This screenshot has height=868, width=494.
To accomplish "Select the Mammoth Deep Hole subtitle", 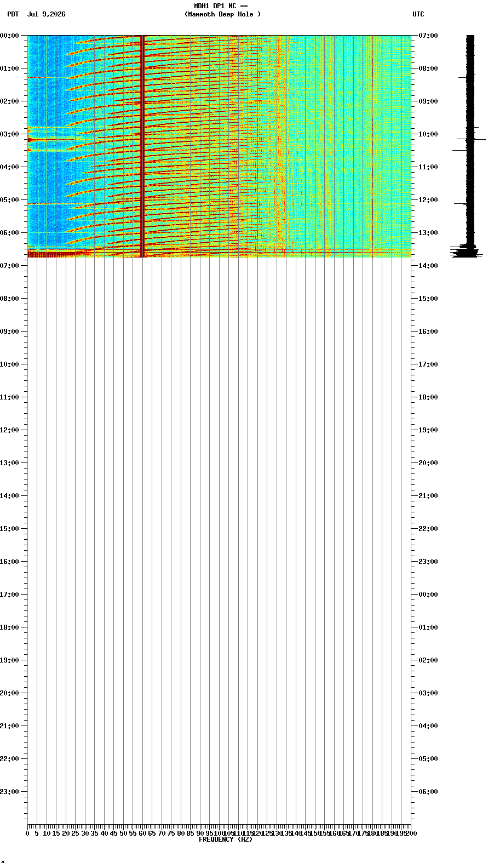I will coord(222,14).
